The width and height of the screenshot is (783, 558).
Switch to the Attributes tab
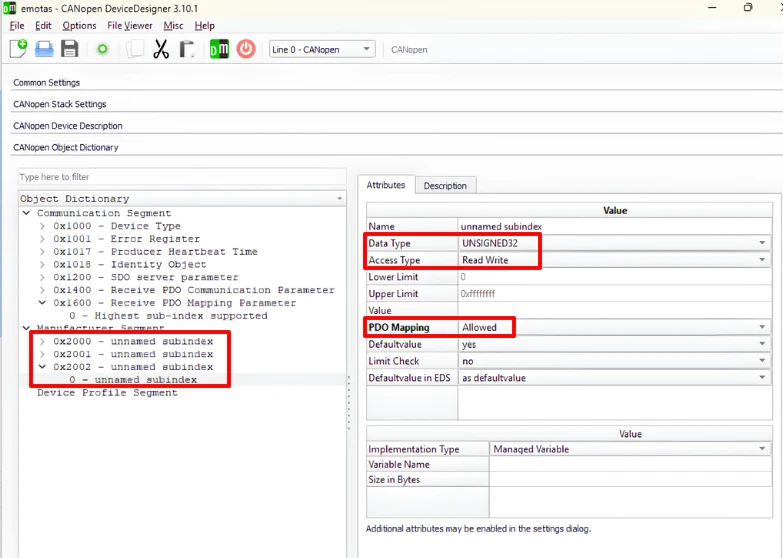pos(386,185)
